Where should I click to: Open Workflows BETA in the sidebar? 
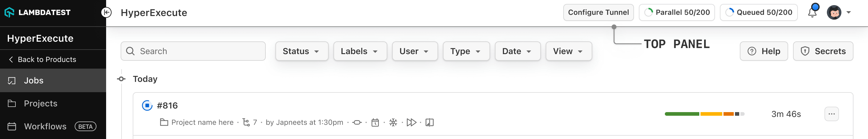tap(45, 126)
